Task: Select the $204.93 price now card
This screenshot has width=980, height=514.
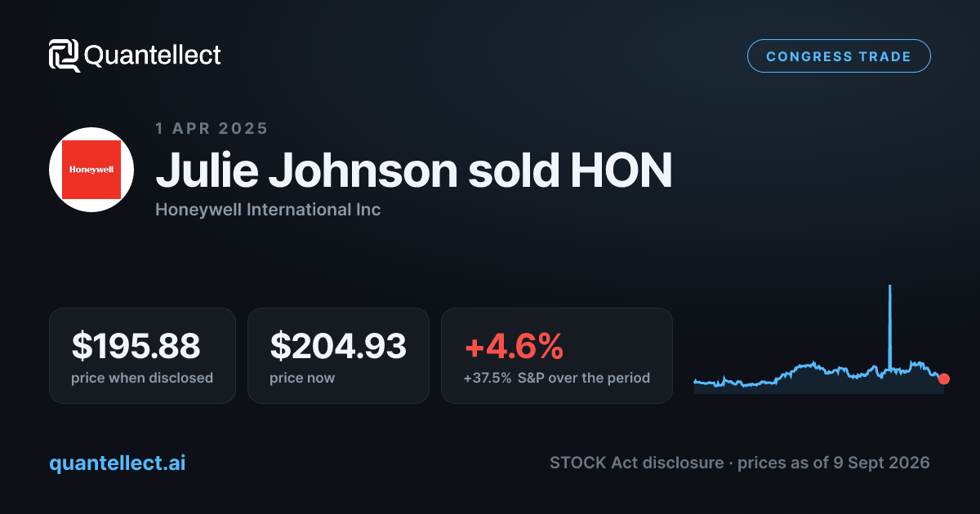Action: click(x=338, y=355)
